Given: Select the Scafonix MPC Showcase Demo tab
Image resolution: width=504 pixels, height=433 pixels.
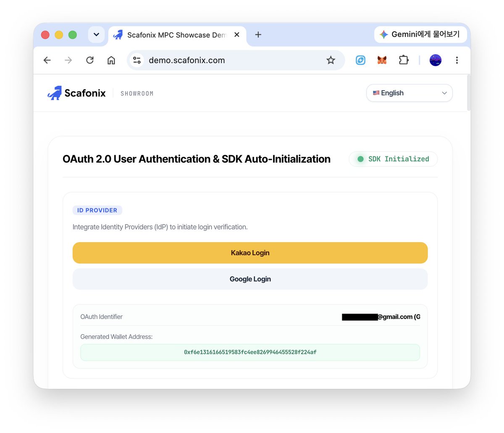Looking at the screenshot, I should coord(177,35).
